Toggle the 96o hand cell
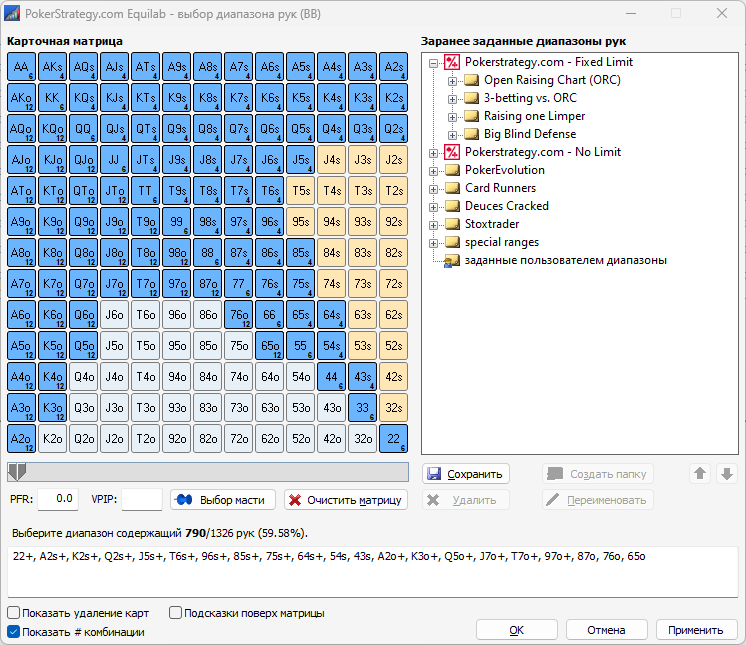 (177, 314)
